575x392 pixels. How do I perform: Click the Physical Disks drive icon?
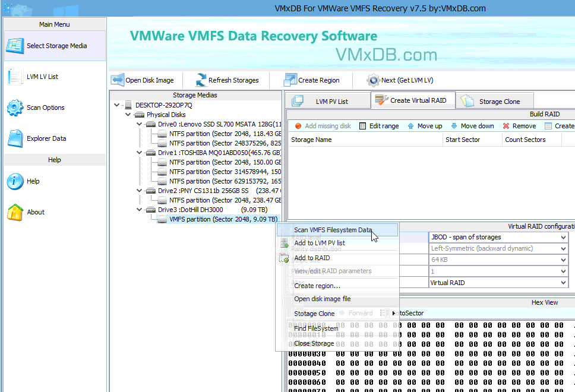(140, 115)
